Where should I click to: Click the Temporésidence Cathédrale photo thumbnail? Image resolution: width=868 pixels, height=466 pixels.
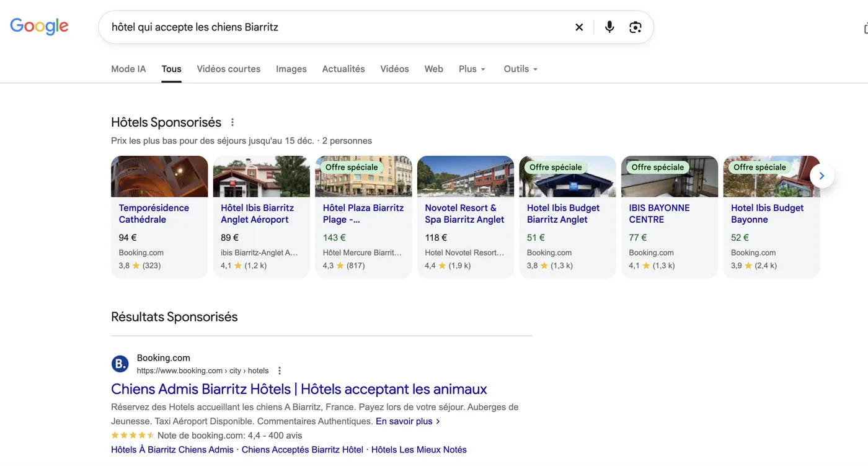click(x=159, y=176)
